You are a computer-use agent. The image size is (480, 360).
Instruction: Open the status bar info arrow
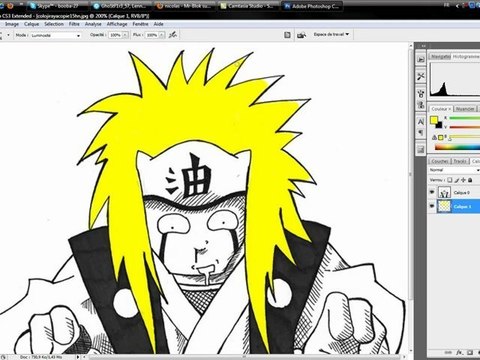[78, 357]
